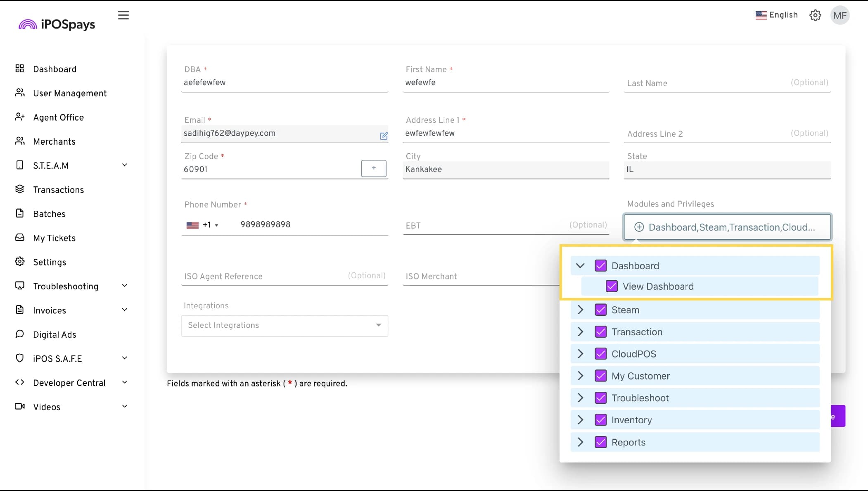868x491 pixels.
Task: Click the Transactions layers icon
Action: click(x=19, y=189)
